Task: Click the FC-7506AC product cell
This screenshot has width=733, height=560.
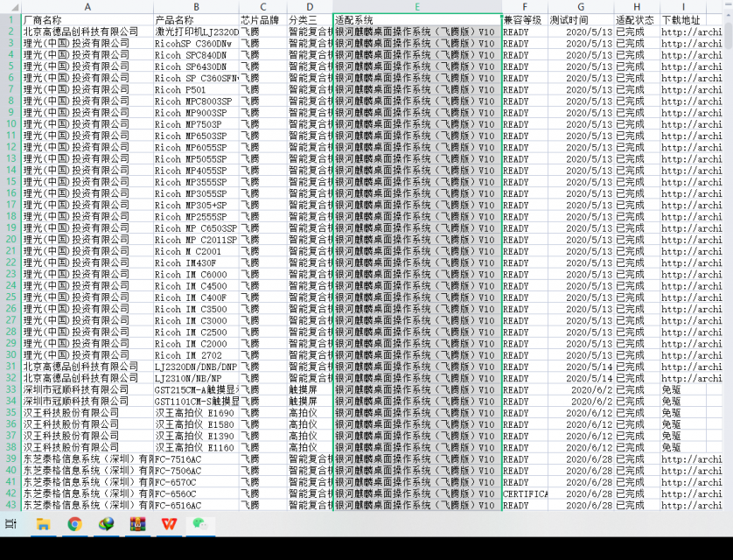Action: pyautogui.click(x=196, y=471)
